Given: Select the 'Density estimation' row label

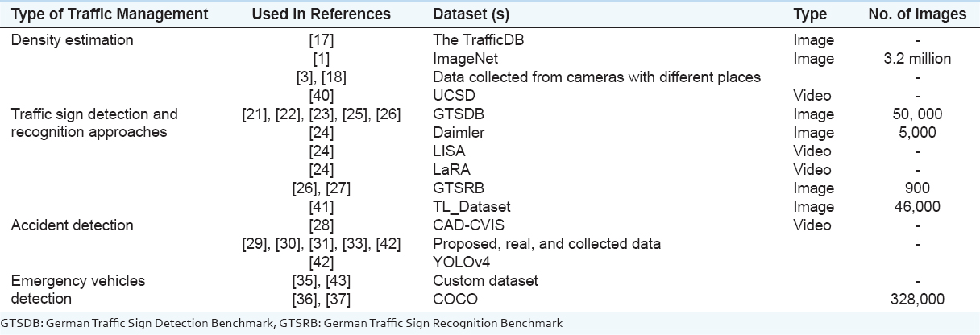Looking at the screenshot, I should 67,40.
